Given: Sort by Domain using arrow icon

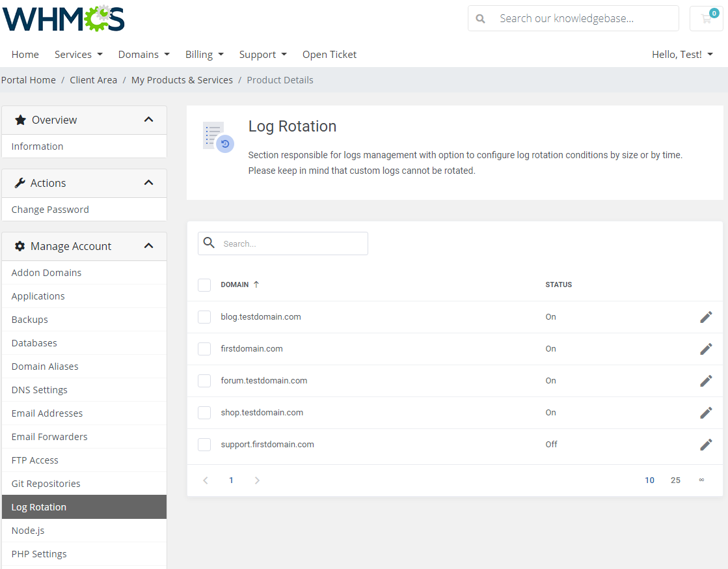Looking at the screenshot, I should point(256,284).
